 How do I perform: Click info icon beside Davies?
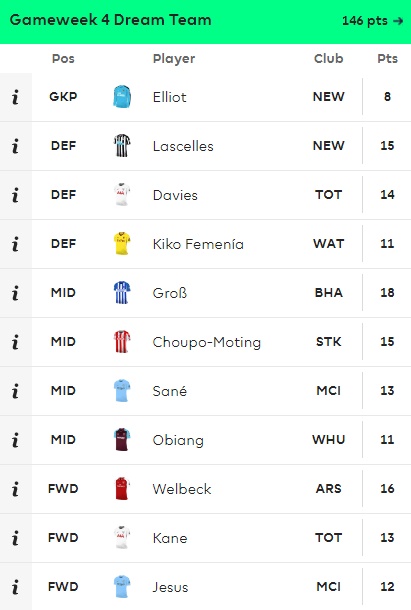coord(15,195)
